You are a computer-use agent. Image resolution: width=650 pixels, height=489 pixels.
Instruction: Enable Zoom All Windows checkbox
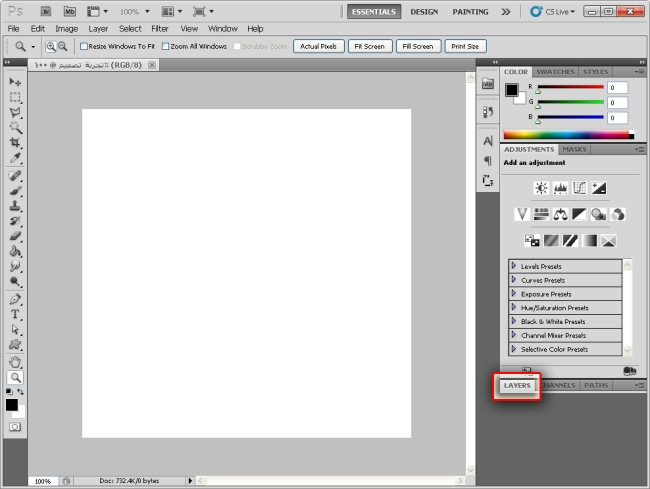pos(165,46)
